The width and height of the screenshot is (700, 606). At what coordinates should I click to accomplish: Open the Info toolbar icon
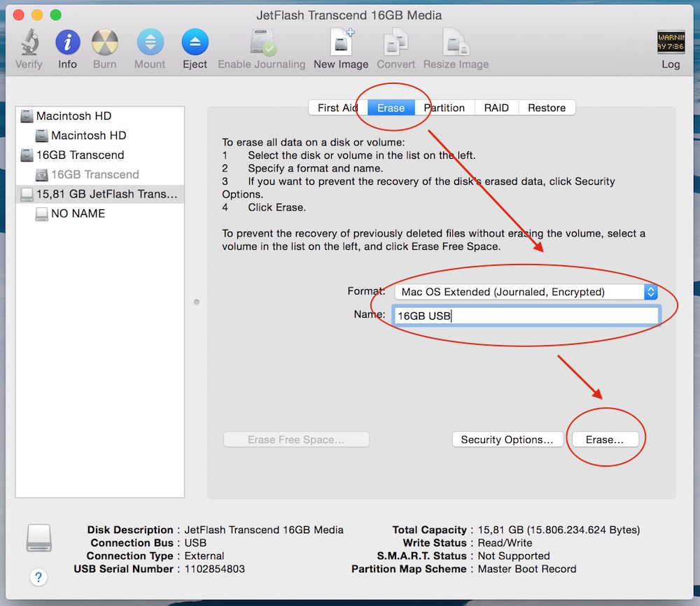(x=67, y=43)
